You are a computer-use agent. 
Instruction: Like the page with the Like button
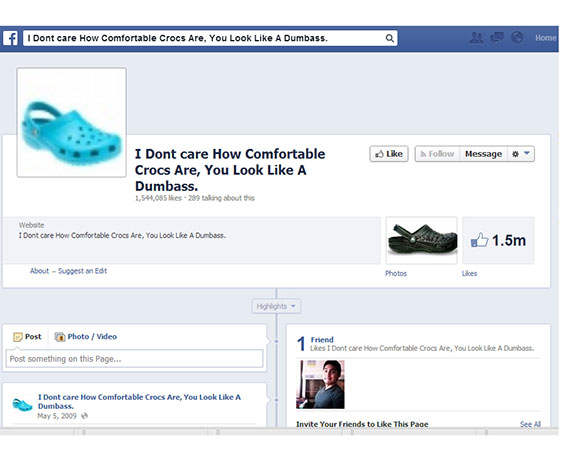tap(389, 154)
